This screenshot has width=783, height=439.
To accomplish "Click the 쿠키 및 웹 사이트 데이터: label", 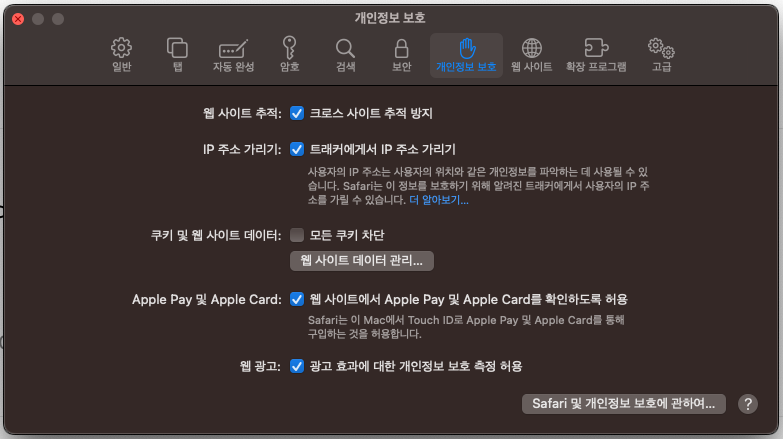I will pos(216,235).
